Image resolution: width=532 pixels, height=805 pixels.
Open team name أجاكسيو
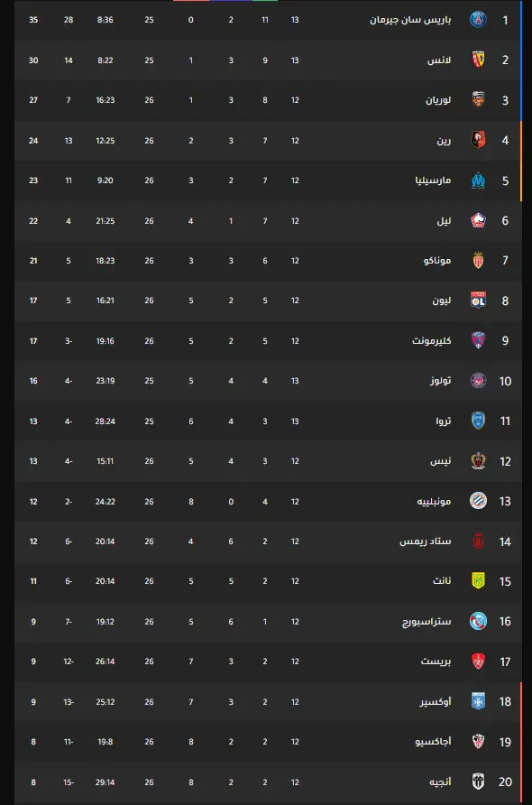[433, 742]
